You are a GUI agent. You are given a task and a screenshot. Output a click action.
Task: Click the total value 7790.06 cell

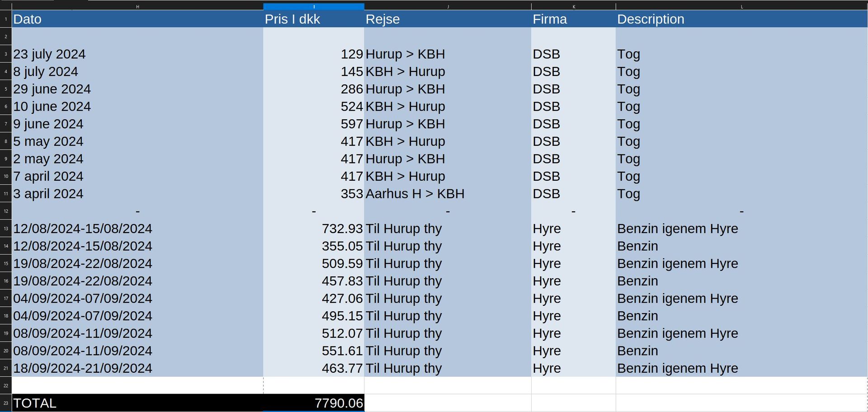314,403
